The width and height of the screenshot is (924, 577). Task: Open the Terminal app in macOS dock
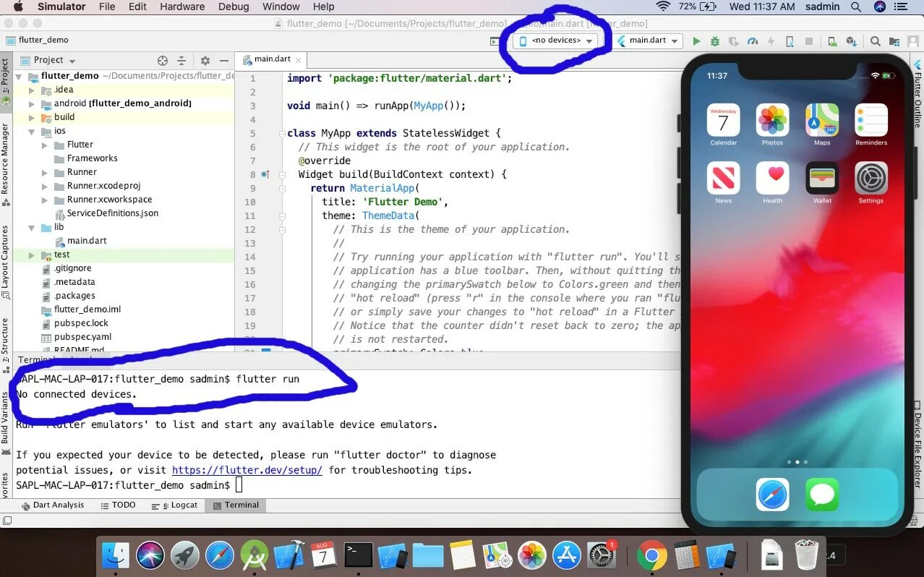point(359,555)
